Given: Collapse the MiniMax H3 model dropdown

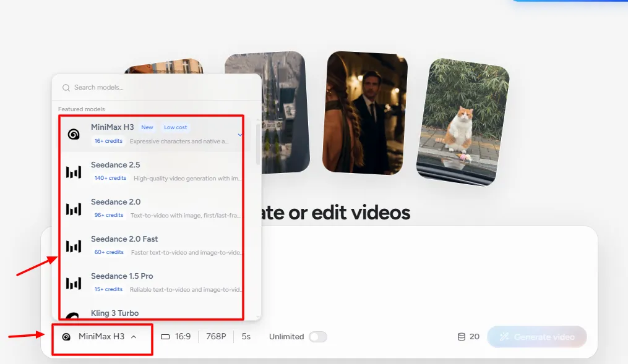Looking at the screenshot, I should pos(100,337).
